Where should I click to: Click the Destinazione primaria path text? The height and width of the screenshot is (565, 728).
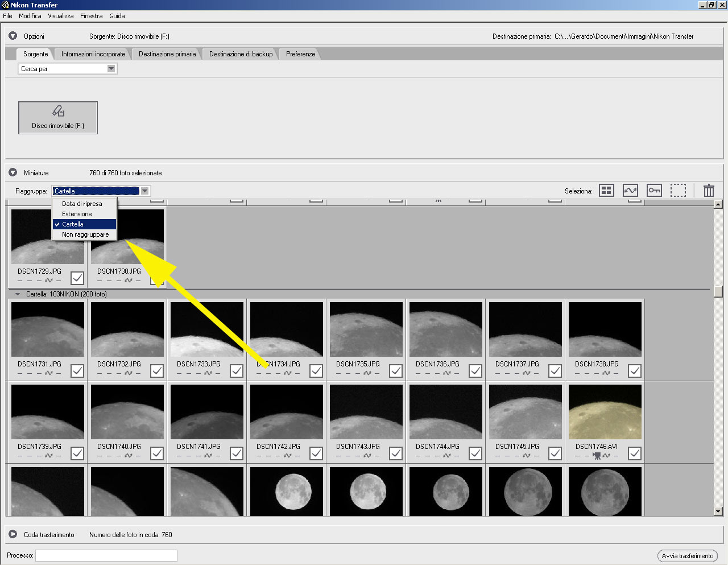point(624,36)
